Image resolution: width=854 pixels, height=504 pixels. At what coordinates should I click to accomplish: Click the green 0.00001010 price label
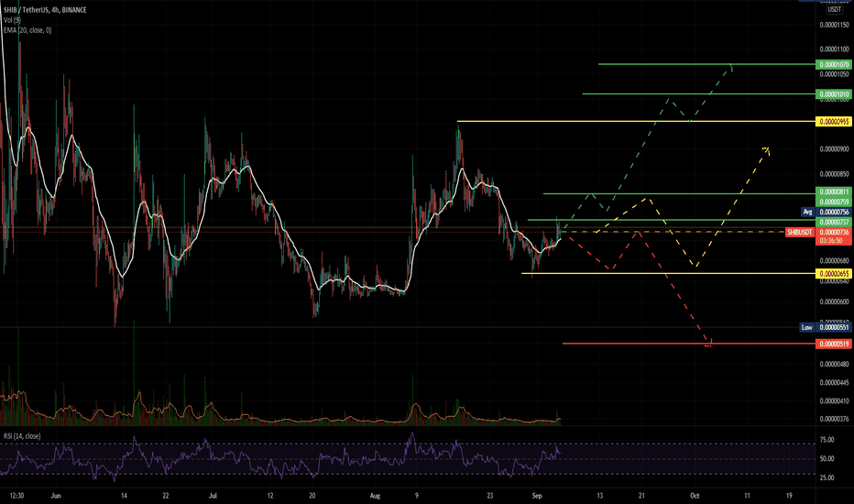(834, 94)
